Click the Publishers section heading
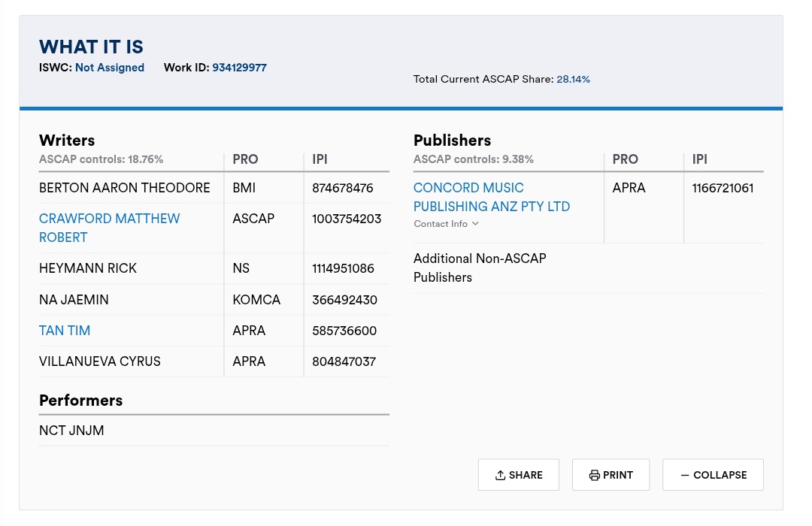This screenshot has width=812, height=526. coord(452,141)
